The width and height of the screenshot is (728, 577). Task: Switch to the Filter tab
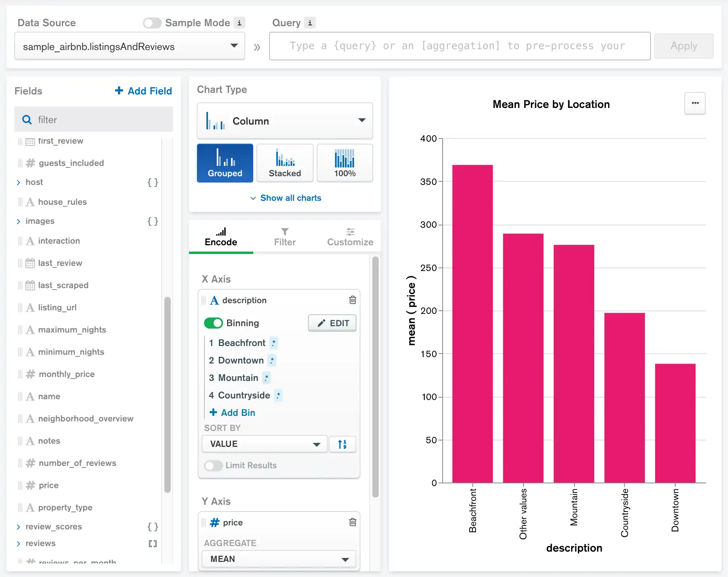click(285, 237)
